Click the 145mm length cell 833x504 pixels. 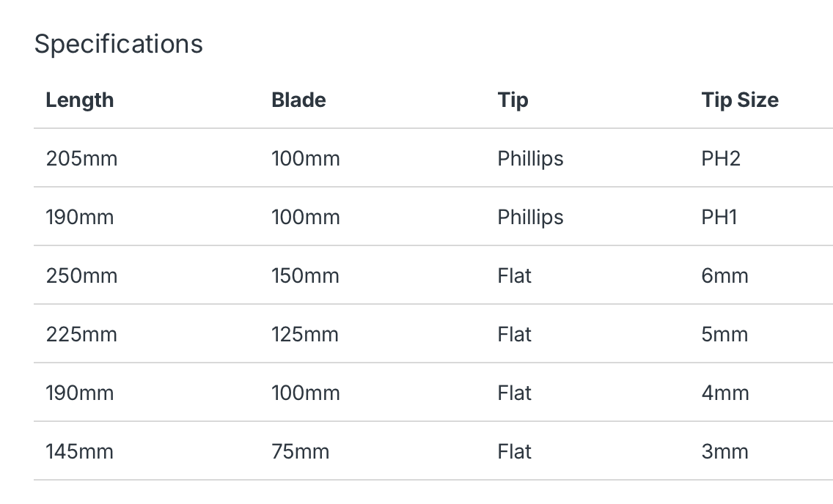tap(80, 451)
